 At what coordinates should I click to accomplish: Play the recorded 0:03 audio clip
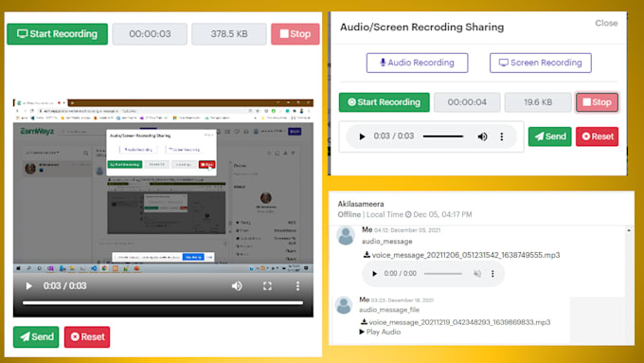pyautogui.click(x=362, y=136)
